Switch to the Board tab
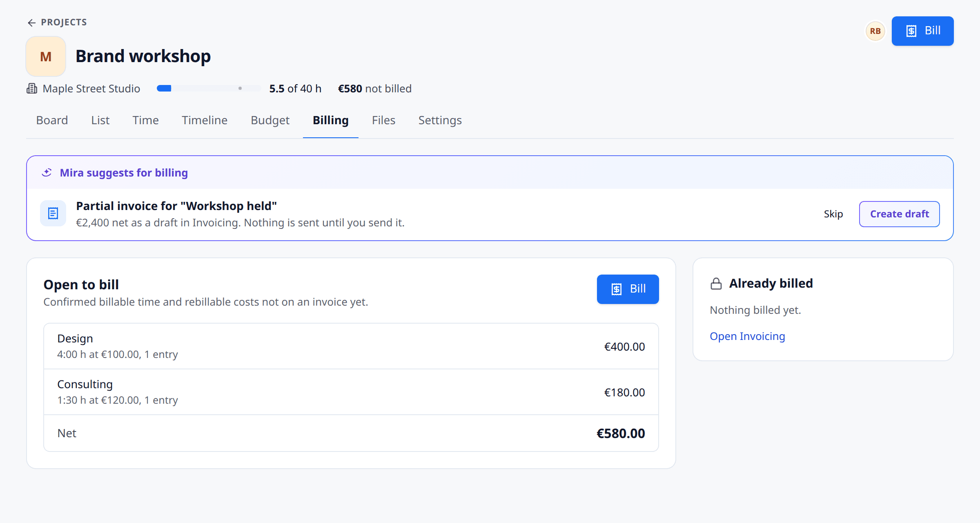 pos(52,120)
